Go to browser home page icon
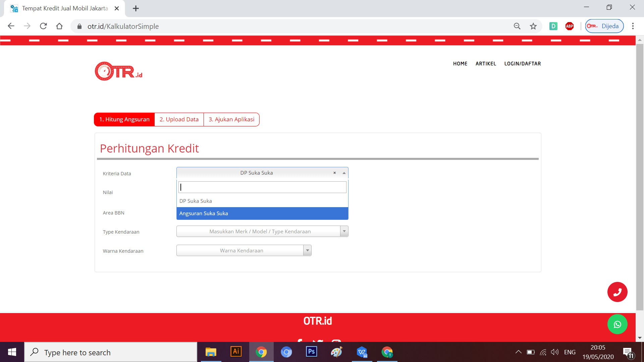 [x=59, y=26]
